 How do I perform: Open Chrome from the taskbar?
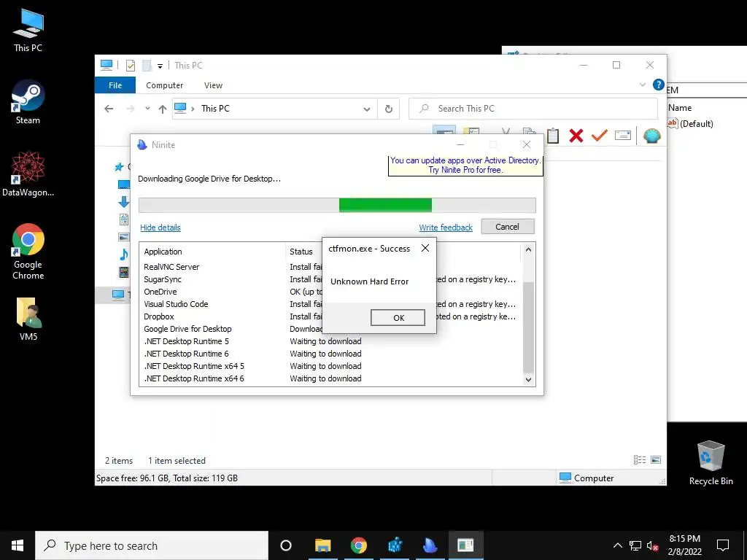click(x=358, y=545)
